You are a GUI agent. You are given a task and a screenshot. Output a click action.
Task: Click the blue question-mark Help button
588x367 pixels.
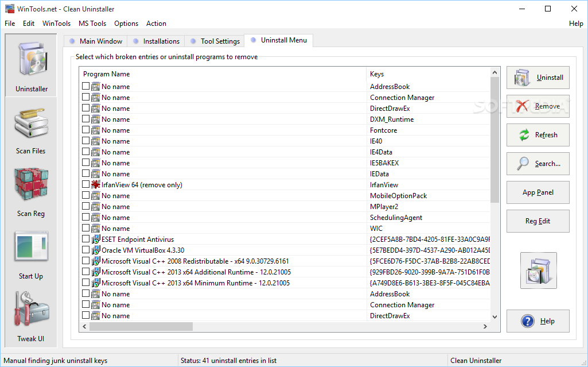click(x=538, y=321)
